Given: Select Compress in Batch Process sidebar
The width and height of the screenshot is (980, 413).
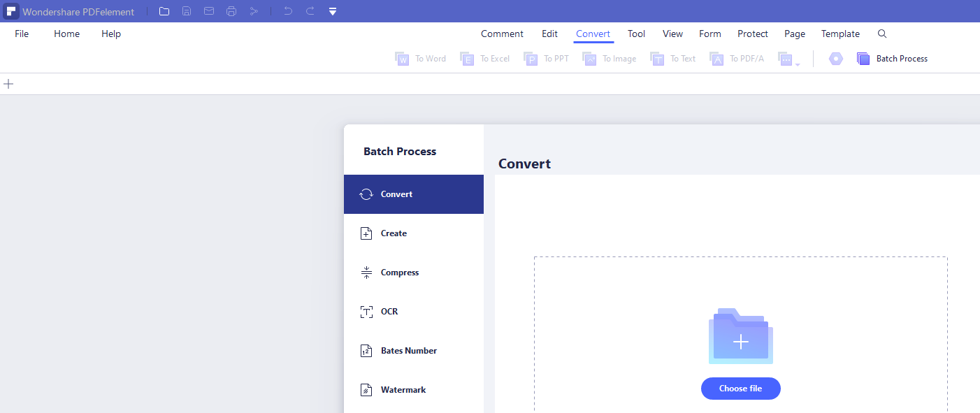Looking at the screenshot, I should pyautogui.click(x=414, y=273).
